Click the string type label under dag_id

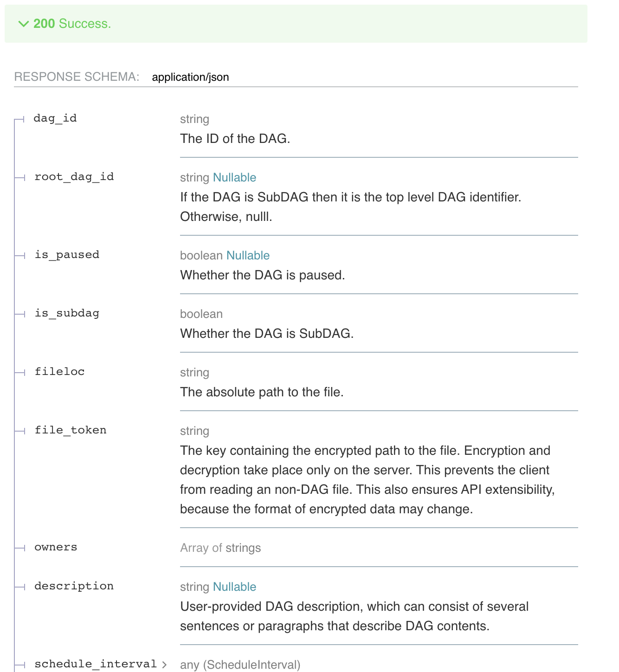[x=194, y=119]
